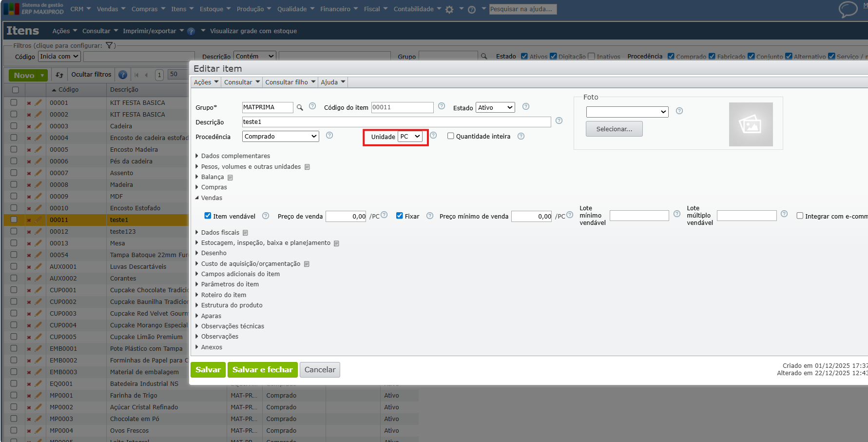Click the delete X icon for item 00001
The height and width of the screenshot is (442, 868).
coord(29,103)
